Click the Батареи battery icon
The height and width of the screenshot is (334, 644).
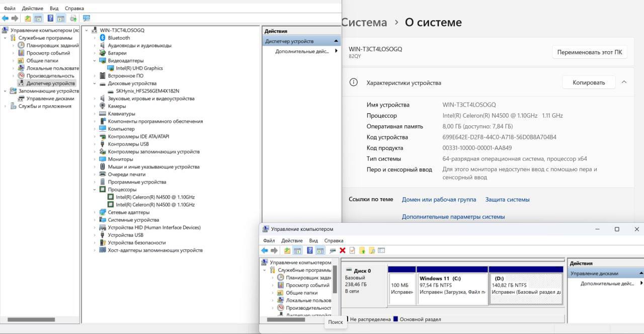click(103, 53)
